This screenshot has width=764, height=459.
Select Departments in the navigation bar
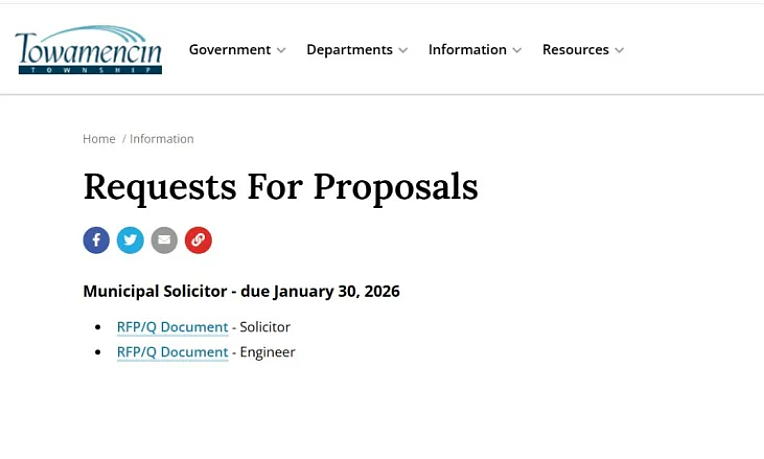point(349,50)
